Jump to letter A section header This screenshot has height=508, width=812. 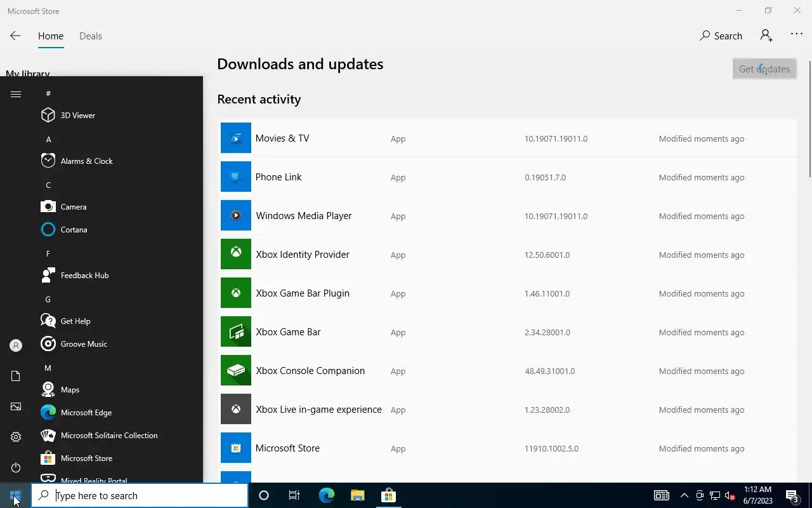(x=49, y=139)
